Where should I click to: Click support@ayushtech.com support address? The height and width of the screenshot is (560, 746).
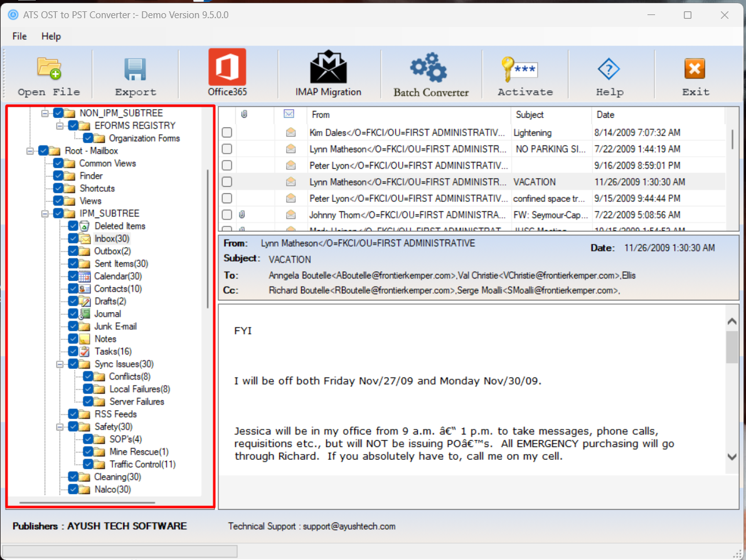[349, 527]
